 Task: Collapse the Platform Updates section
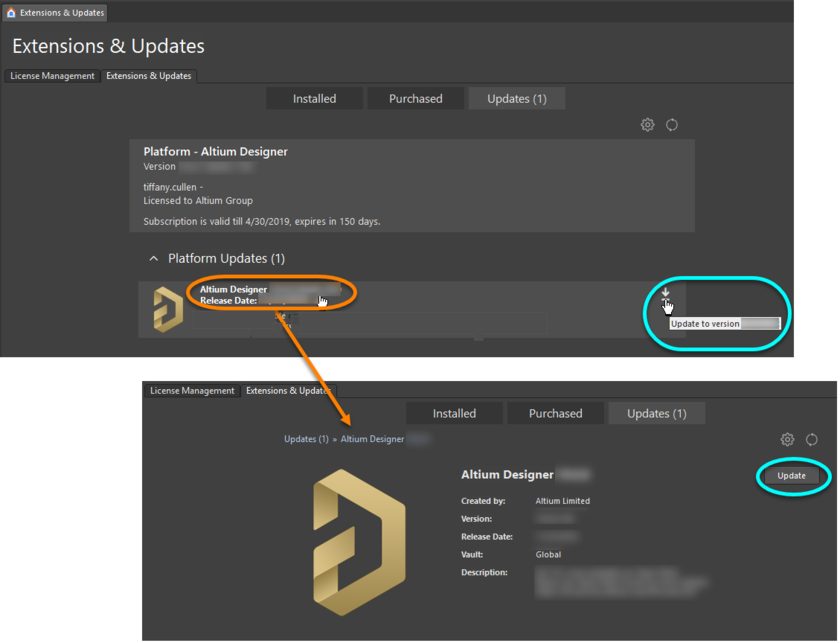point(153,258)
